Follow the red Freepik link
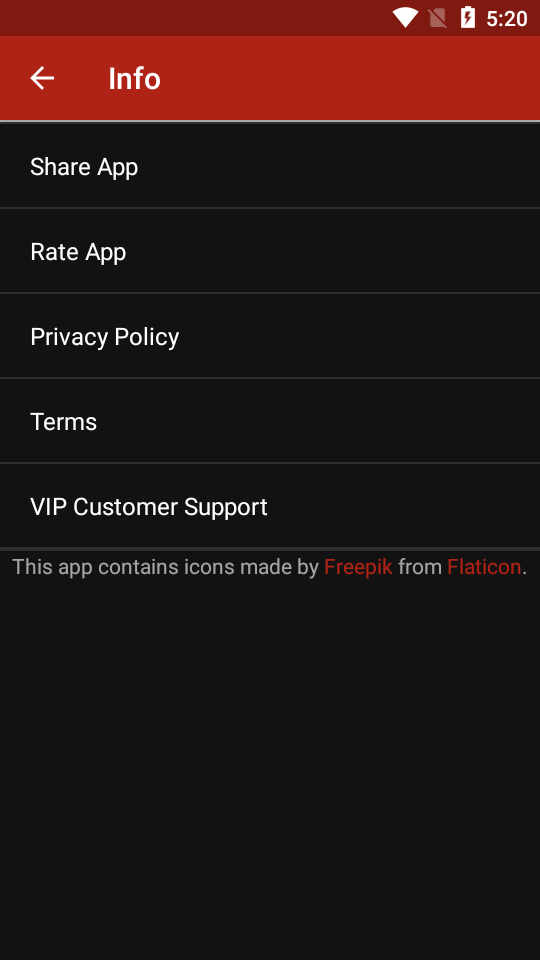Image resolution: width=540 pixels, height=960 pixels. (x=358, y=567)
